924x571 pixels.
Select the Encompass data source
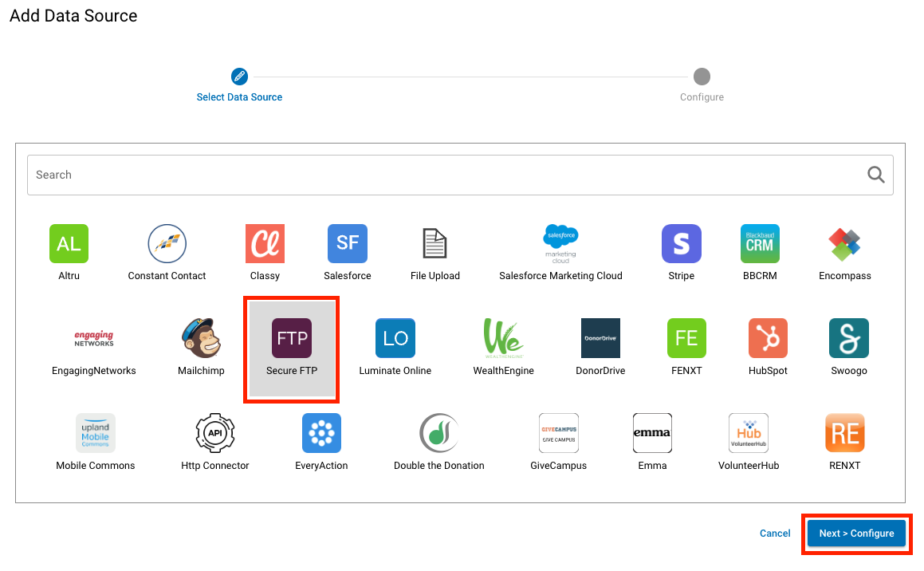click(844, 244)
